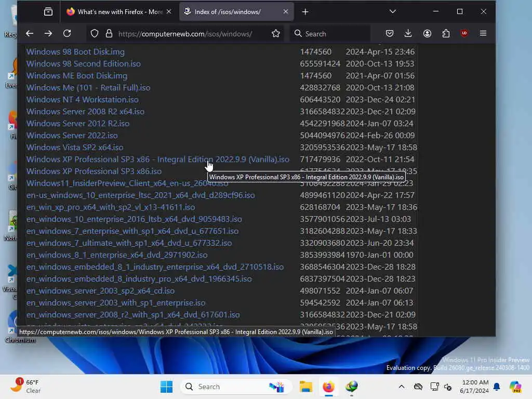The width and height of the screenshot is (532, 399).
Task: Focus the URL address bar
Action: (x=185, y=34)
